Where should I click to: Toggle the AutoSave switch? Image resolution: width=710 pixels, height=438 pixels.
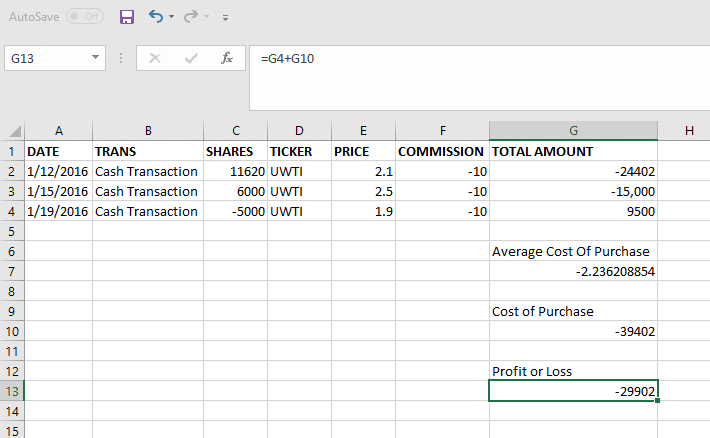pos(85,17)
